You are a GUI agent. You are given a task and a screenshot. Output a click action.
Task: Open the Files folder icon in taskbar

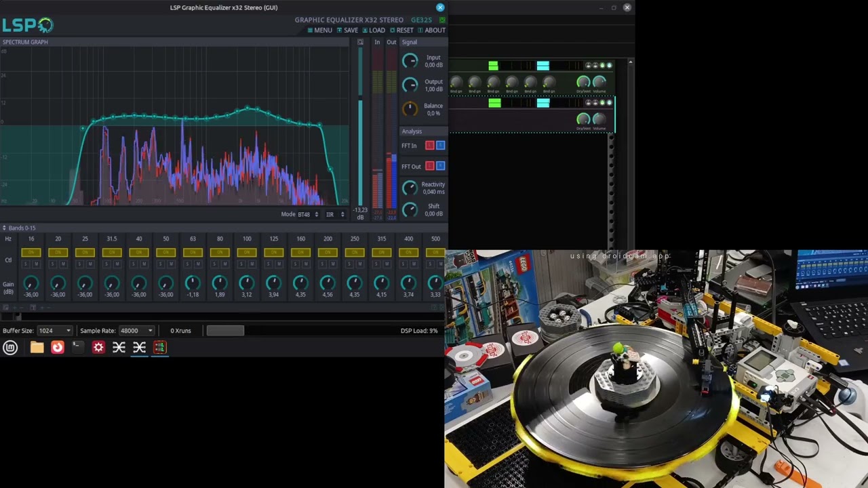click(x=37, y=347)
